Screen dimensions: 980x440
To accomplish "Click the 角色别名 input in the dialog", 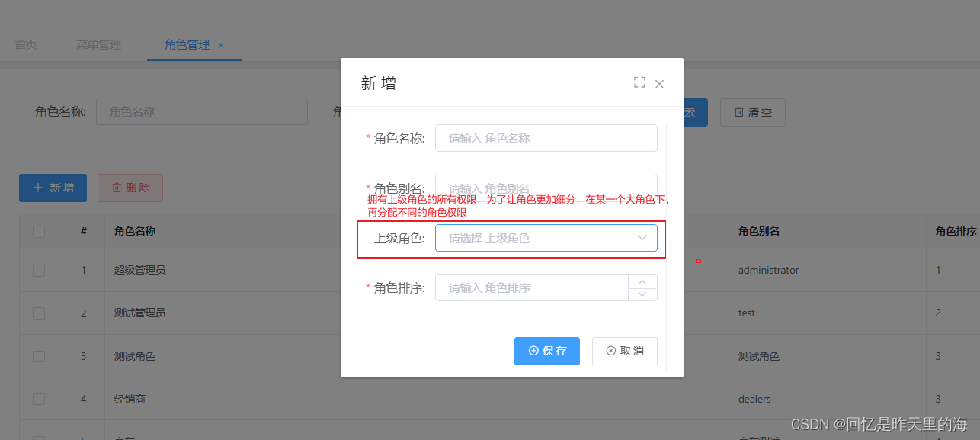I will click(546, 188).
